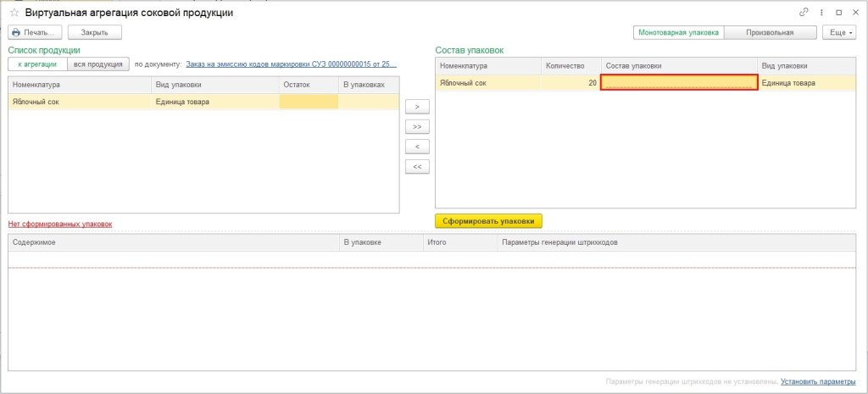
Task: Switch to Произвольная packaging mode
Action: pos(770,32)
